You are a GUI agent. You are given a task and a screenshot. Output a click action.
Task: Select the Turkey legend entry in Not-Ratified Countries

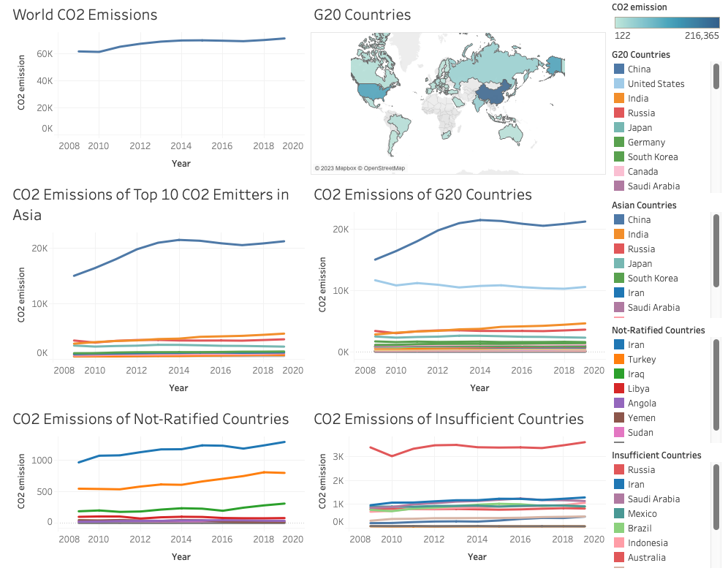642,360
